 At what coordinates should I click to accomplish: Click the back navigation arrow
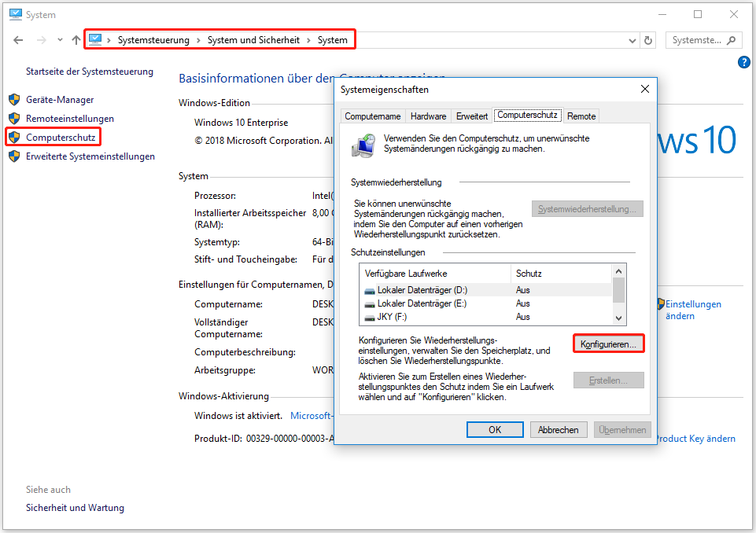click(x=17, y=39)
